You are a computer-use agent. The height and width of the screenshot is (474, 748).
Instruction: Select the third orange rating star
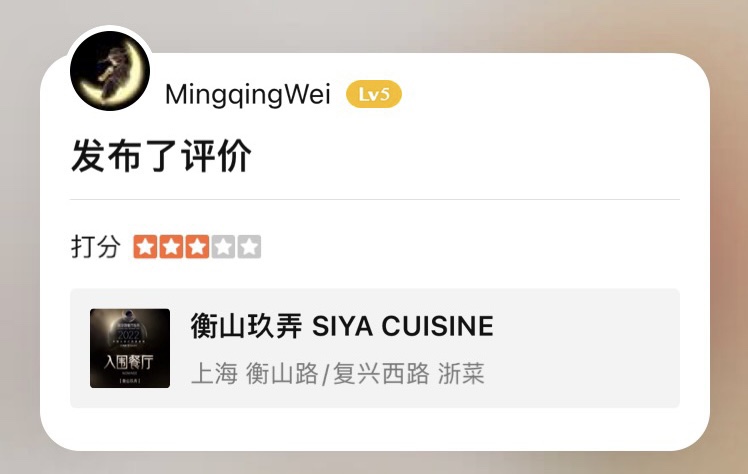point(197,247)
